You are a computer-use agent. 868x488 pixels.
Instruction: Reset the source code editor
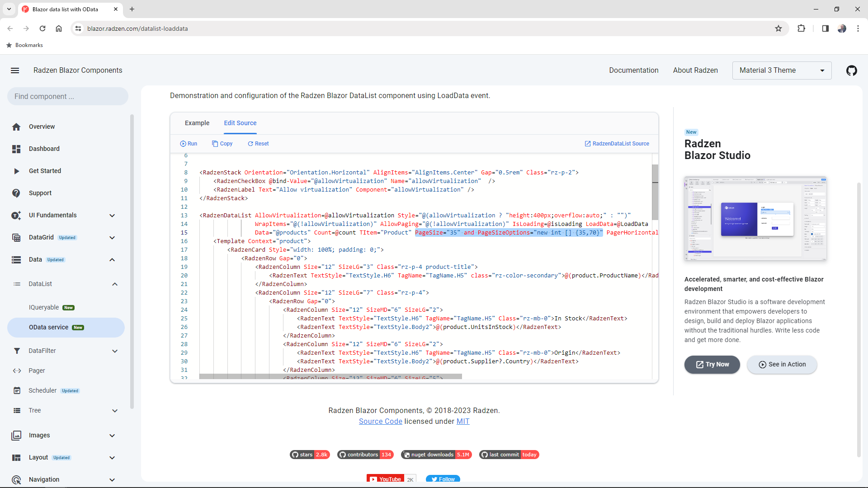pos(258,144)
